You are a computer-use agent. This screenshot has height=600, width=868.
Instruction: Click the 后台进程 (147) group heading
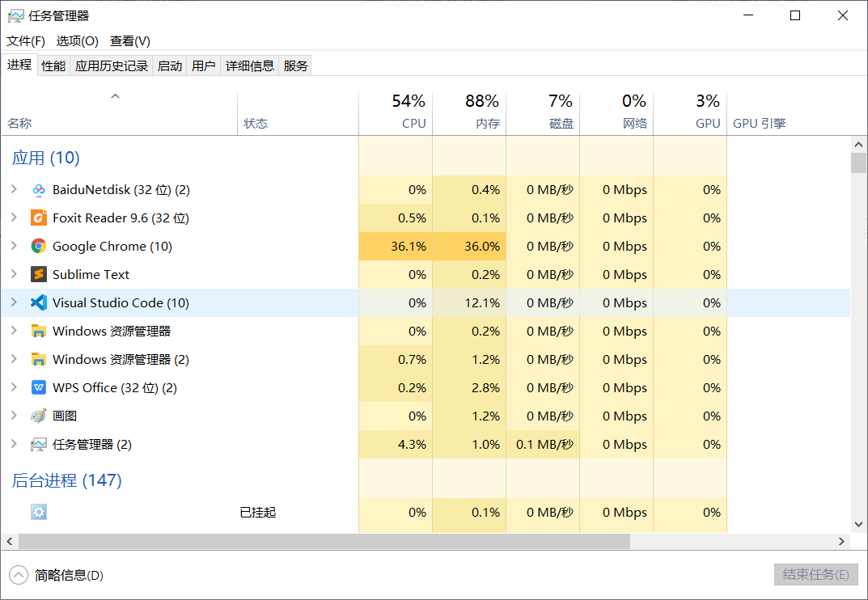(67, 480)
